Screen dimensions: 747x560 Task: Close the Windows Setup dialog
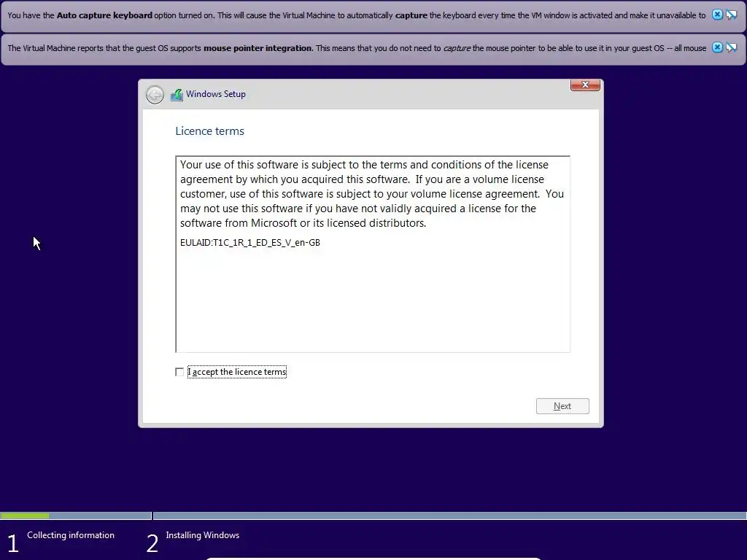pyautogui.click(x=585, y=85)
